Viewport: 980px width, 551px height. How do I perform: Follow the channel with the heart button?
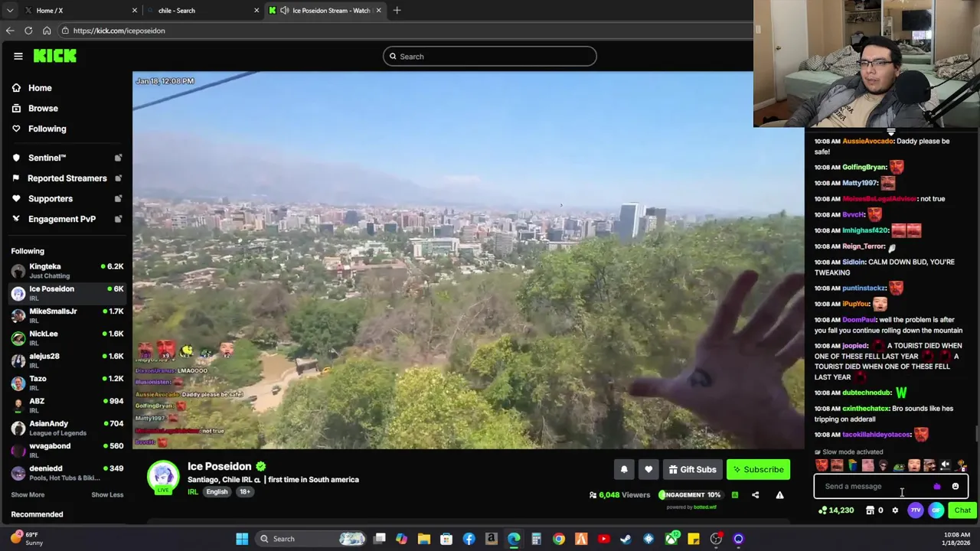coord(648,470)
